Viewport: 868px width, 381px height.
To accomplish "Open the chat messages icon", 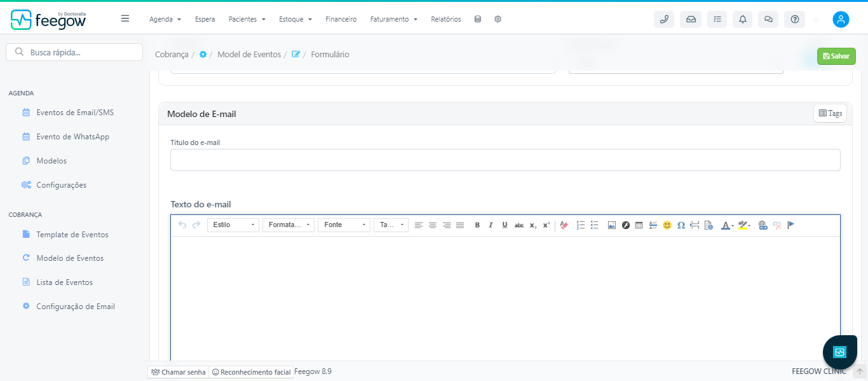I will click(x=768, y=19).
